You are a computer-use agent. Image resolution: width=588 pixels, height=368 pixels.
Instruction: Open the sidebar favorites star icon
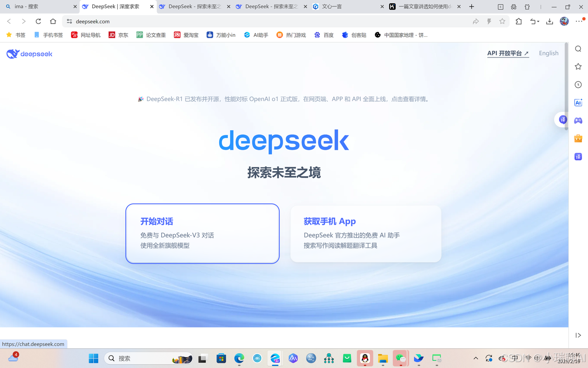(578, 67)
